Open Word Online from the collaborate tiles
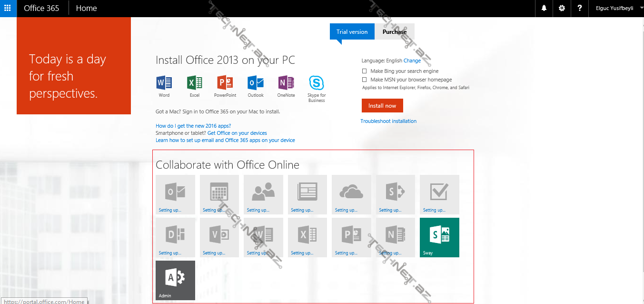This screenshot has height=304, width=644. (x=263, y=237)
